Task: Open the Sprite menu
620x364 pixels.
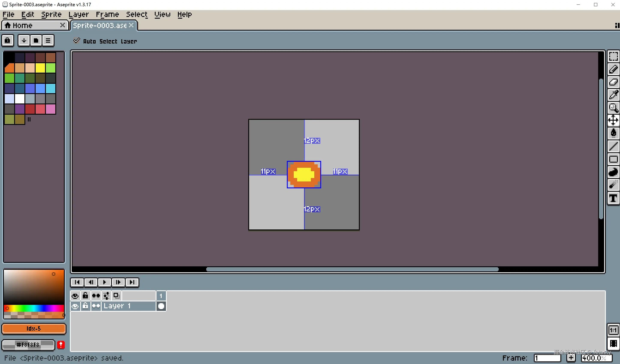Action: [51, 15]
